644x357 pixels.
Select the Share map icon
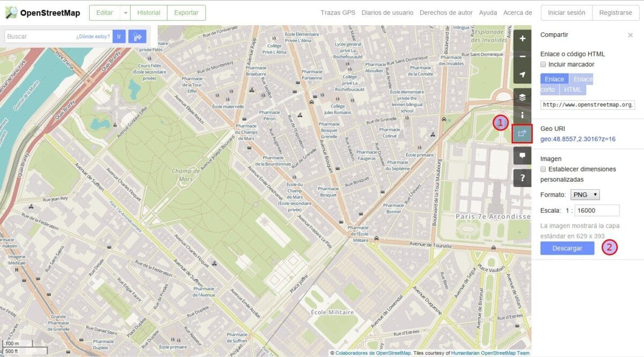click(521, 133)
